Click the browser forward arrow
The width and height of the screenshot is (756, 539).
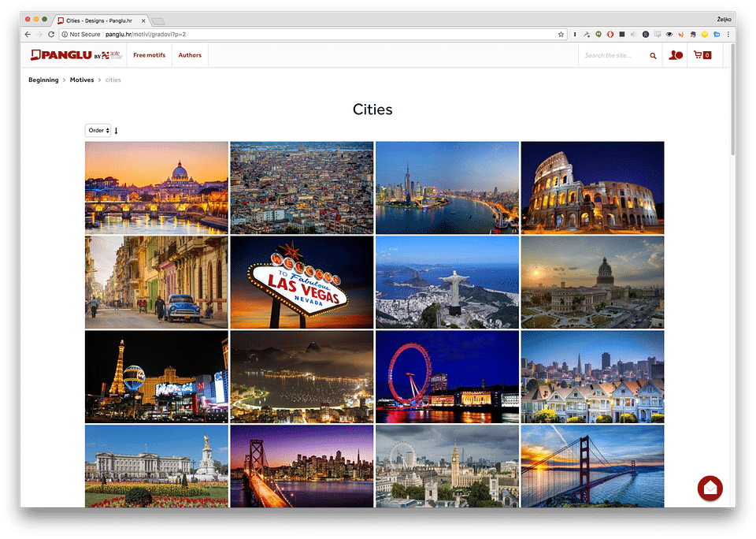[39, 34]
